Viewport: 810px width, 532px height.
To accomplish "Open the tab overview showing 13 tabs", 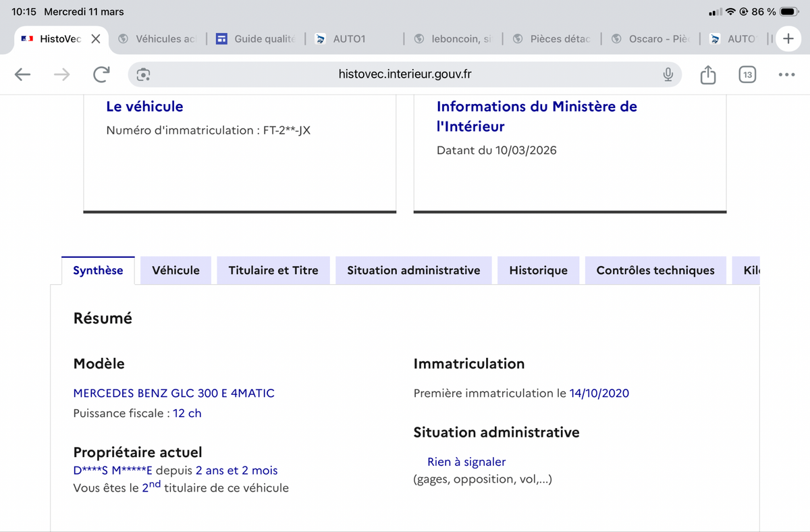I will tap(747, 74).
